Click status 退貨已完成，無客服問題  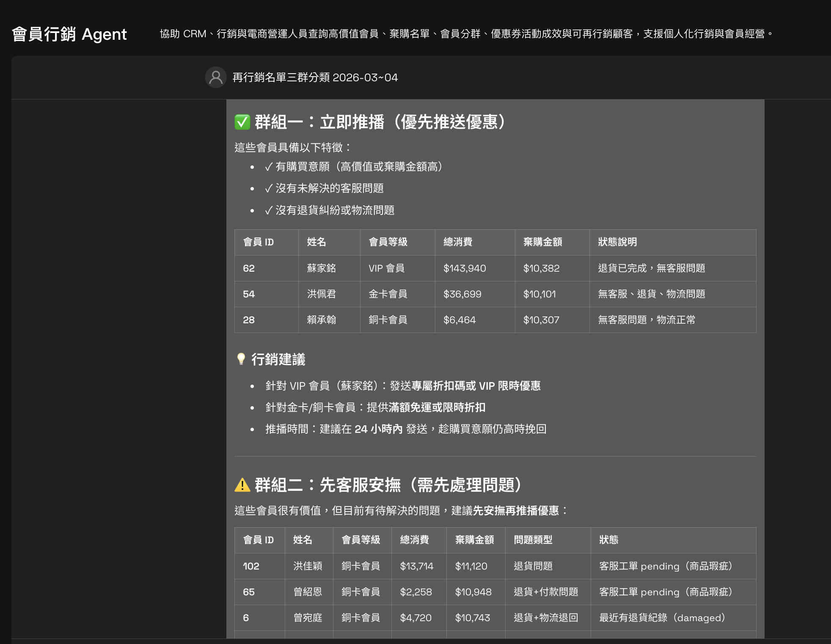tap(652, 268)
